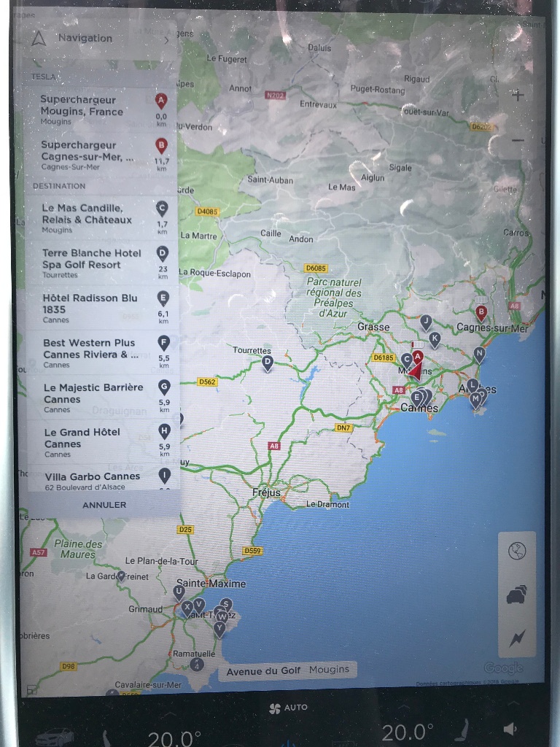Tap map marker J near Grasse
Image resolution: width=560 pixels, height=747 pixels.
click(426, 322)
